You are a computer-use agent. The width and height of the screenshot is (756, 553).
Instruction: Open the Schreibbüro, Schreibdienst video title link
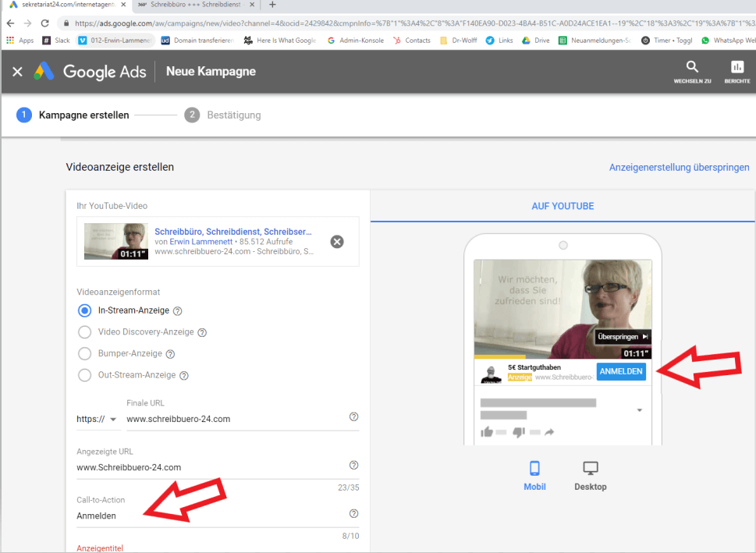pos(232,232)
